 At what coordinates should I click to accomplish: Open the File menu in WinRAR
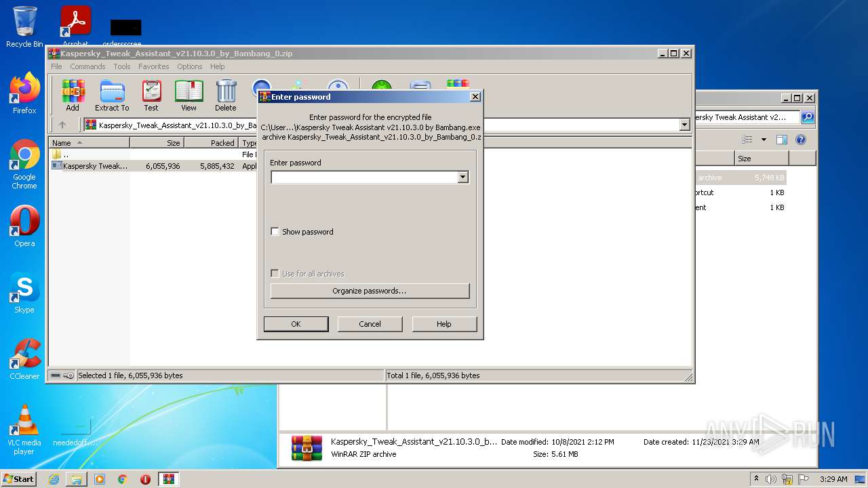[56, 66]
